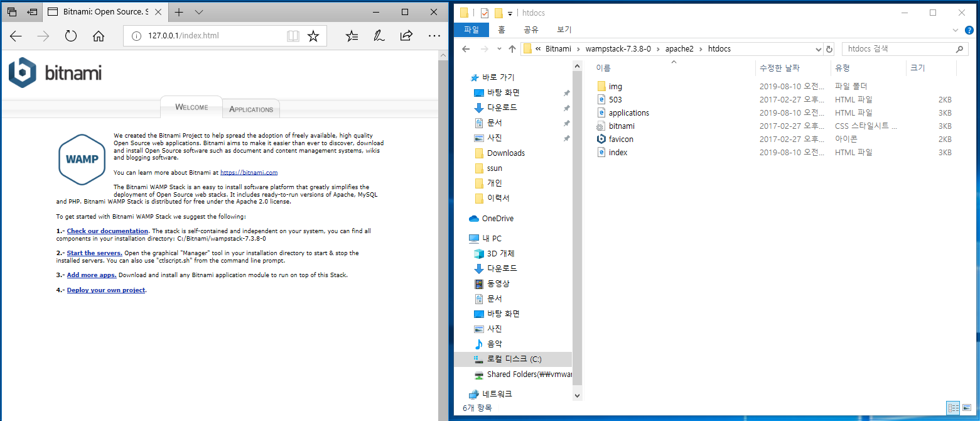Click the set tabs aside icon in Edge
The height and width of the screenshot is (421, 980).
point(32,12)
